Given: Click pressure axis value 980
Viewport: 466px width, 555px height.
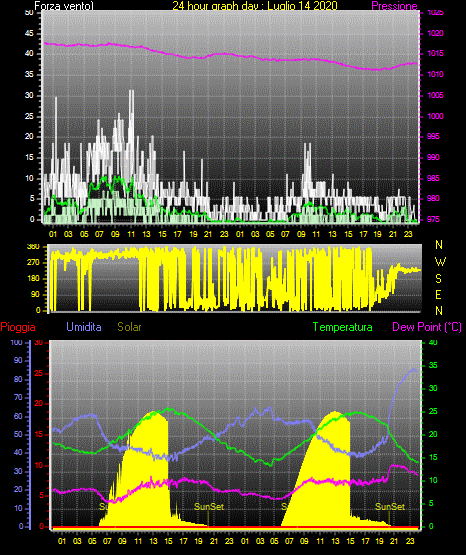Looking at the screenshot, I should click(x=433, y=198).
